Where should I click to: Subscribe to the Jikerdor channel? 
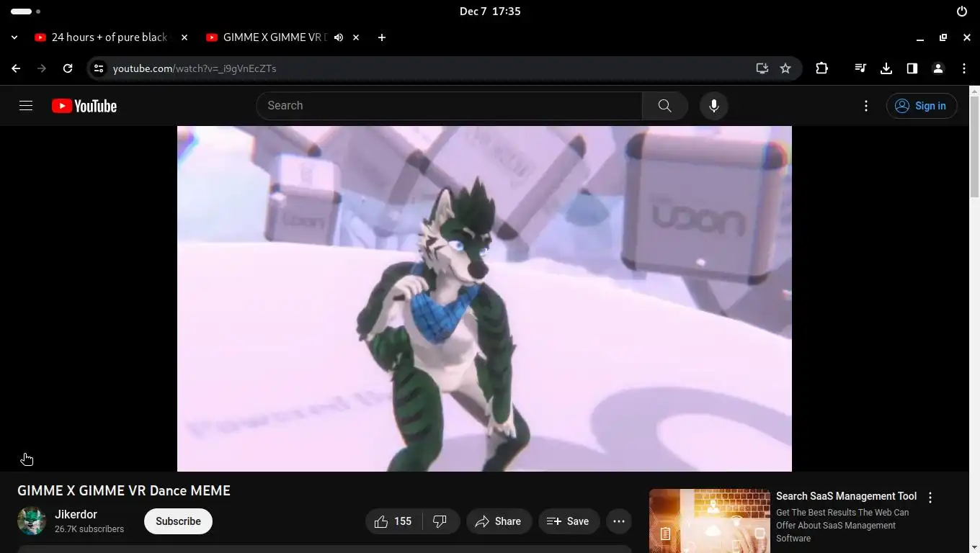178,521
